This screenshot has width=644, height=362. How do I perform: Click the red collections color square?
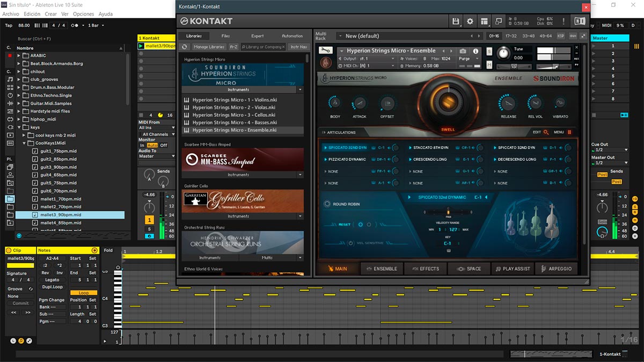[9, 55]
